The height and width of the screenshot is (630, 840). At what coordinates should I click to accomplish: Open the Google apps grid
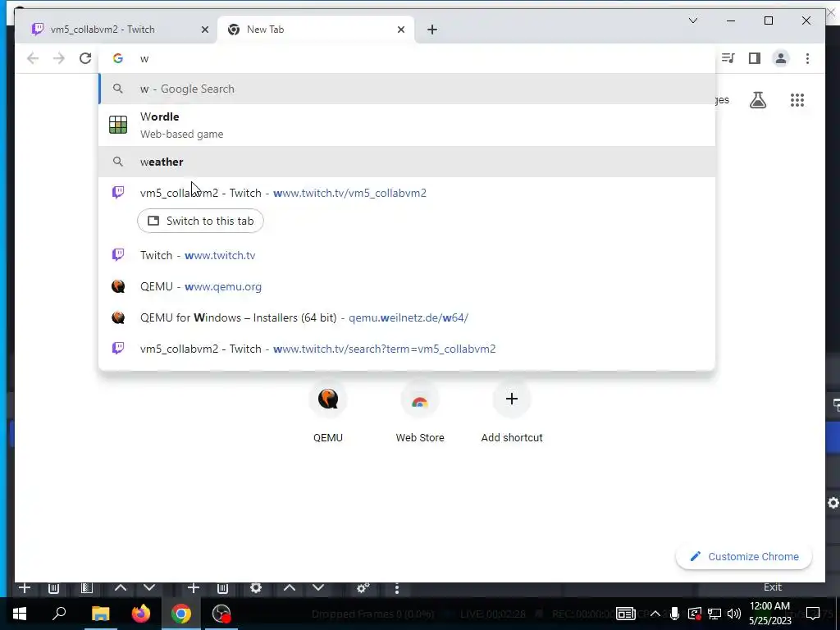pyautogui.click(x=797, y=100)
